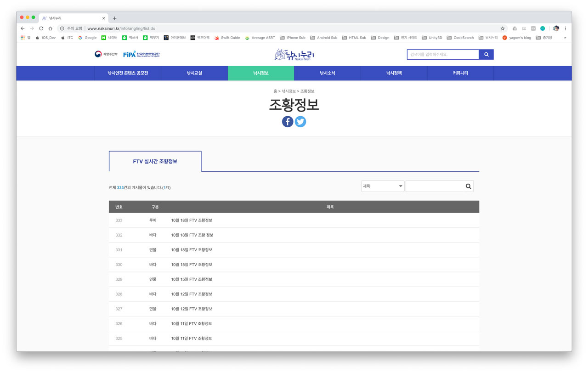Image resolution: width=588 pixels, height=373 pixels.
Task: Open the 커뮤니티 navigation menu
Action: click(460, 73)
